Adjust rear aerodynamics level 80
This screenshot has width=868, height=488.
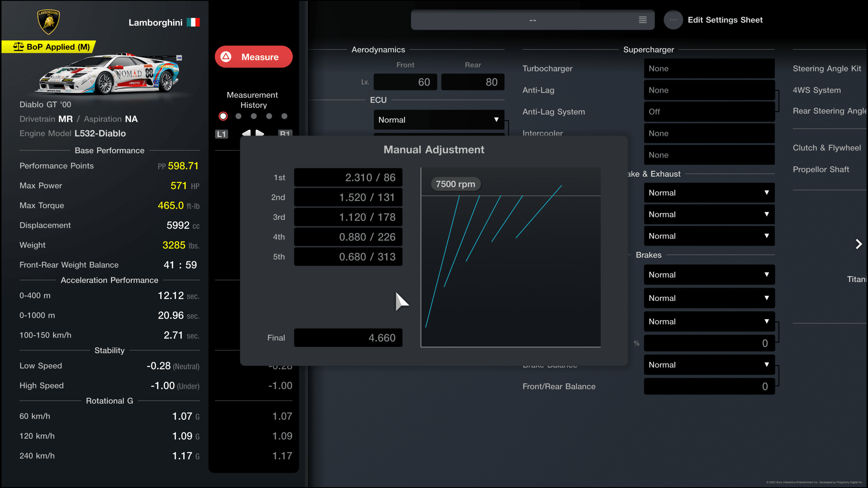472,82
